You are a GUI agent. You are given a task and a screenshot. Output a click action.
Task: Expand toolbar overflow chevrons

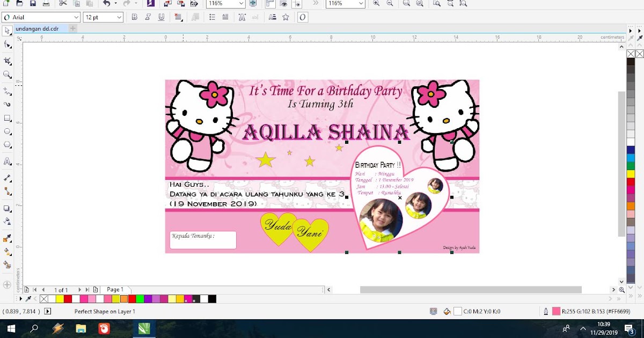(315, 3)
